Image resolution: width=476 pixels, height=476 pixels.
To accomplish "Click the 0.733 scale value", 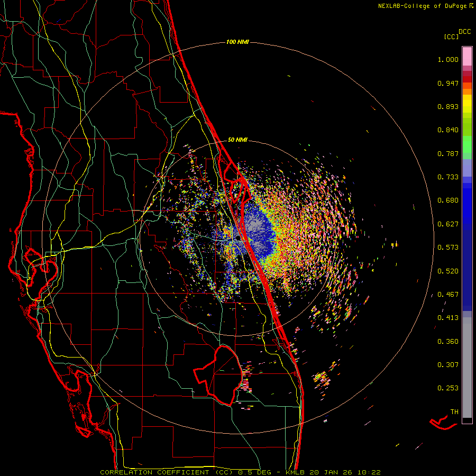I will tap(448, 177).
